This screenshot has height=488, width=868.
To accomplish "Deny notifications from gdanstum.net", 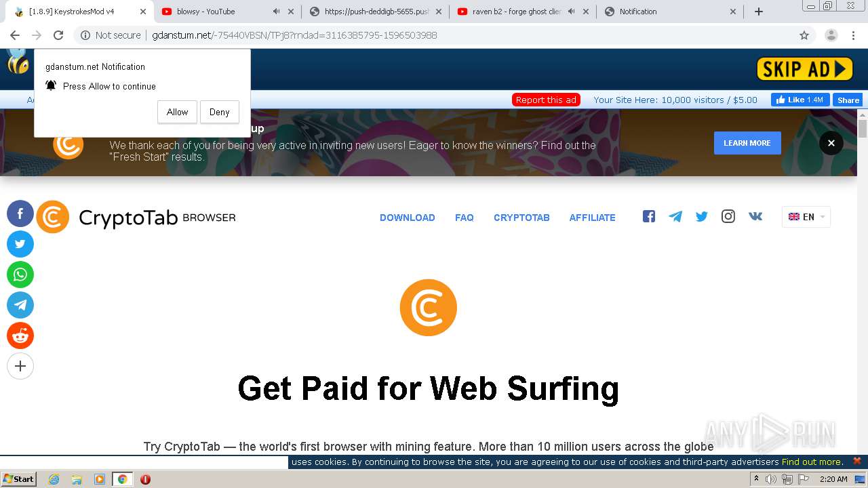I will pyautogui.click(x=220, y=113).
